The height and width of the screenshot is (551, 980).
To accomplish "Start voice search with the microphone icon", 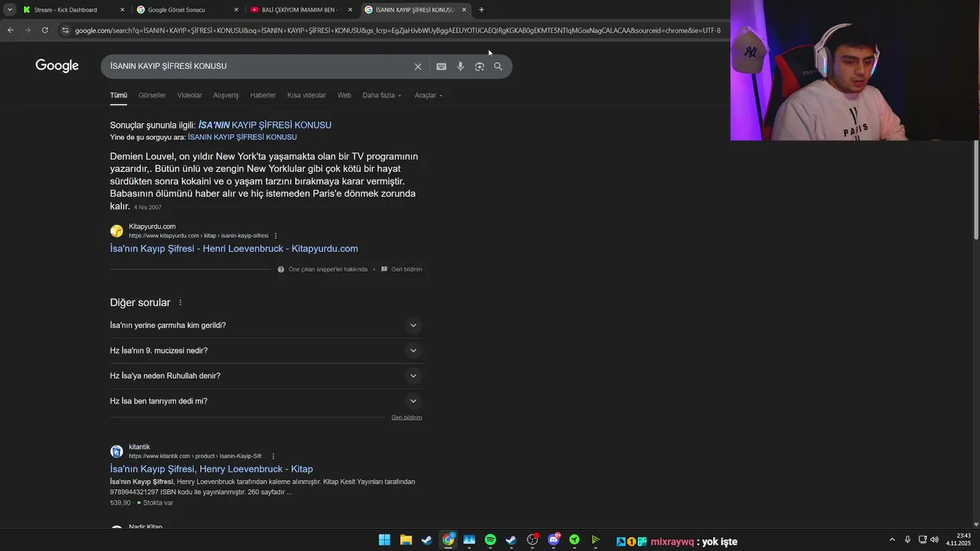I will pos(460,67).
